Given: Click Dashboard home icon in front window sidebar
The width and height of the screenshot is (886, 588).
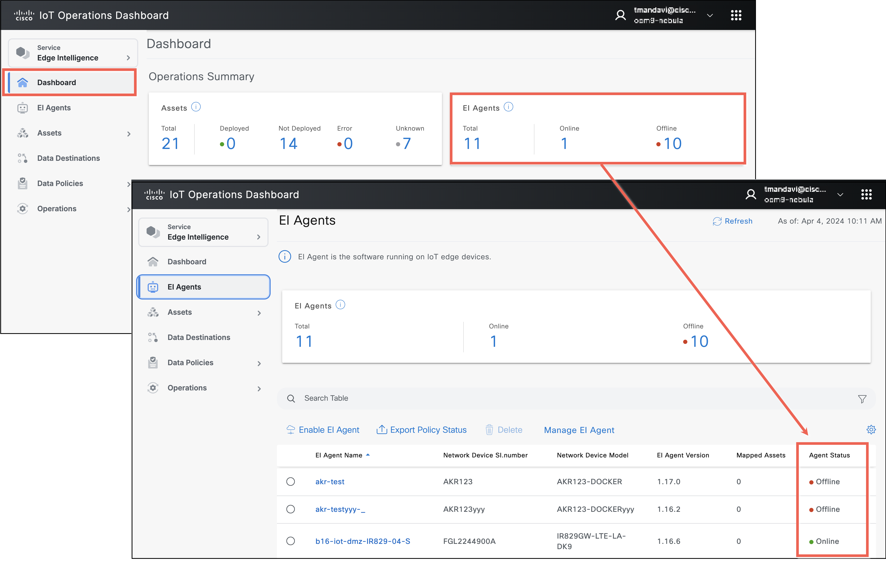Looking at the screenshot, I should [x=153, y=262].
